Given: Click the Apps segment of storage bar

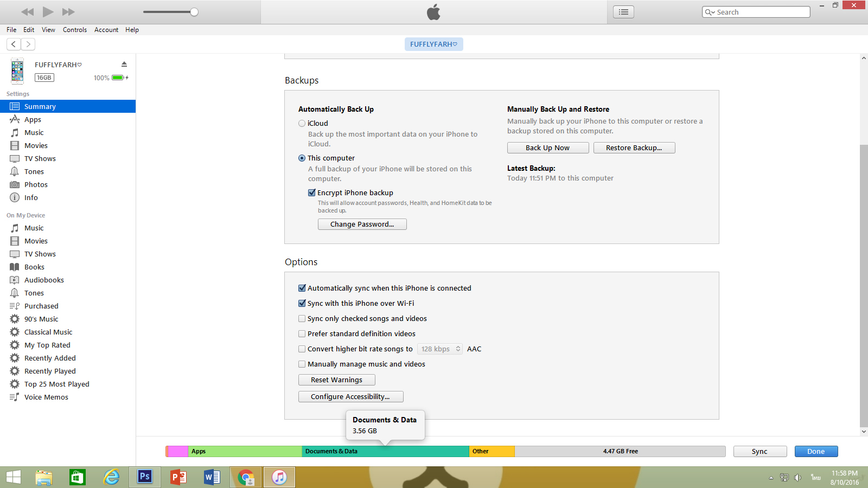Looking at the screenshot, I should [x=245, y=451].
